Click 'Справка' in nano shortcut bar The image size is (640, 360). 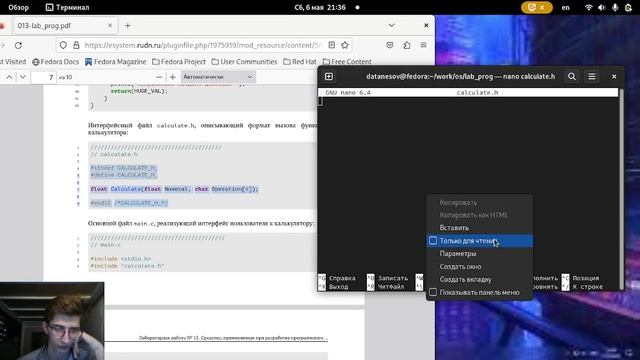coord(342,278)
